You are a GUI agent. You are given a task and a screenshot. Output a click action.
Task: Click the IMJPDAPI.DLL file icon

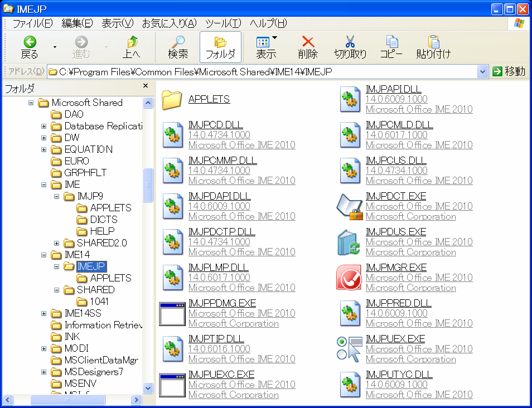click(x=172, y=206)
